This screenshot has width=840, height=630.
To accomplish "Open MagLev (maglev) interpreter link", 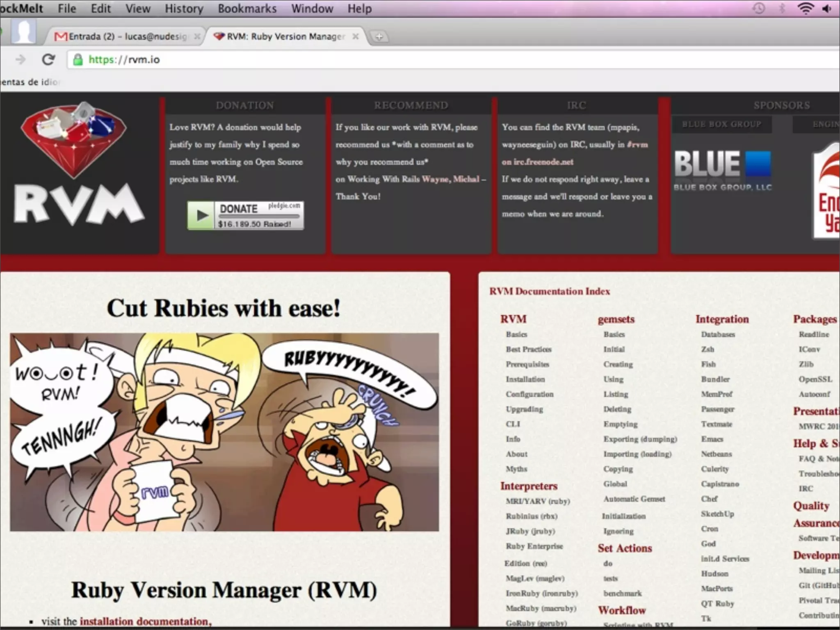I will tap(535, 578).
